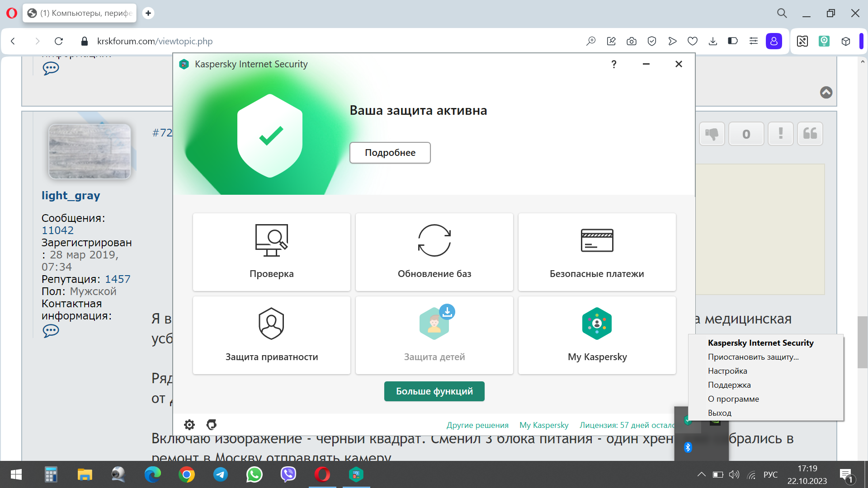Open Защита детей parental control tile
The width and height of the screenshot is (868, 488).
coord(434,335)
